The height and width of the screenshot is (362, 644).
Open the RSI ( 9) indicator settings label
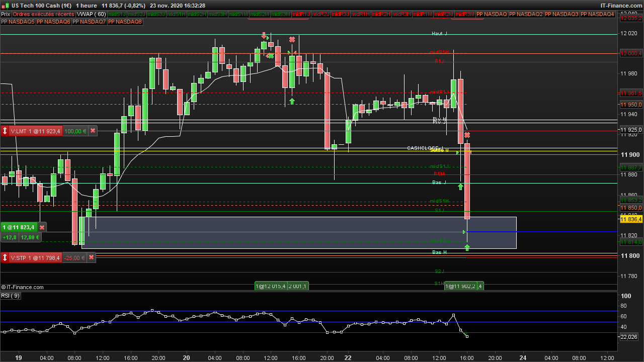click(x=11, y=295)
